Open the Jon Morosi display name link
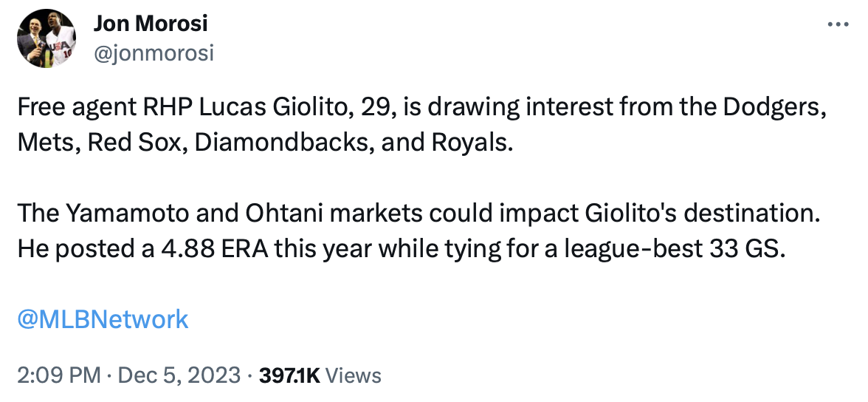868x402 pixels. point(151,24)
